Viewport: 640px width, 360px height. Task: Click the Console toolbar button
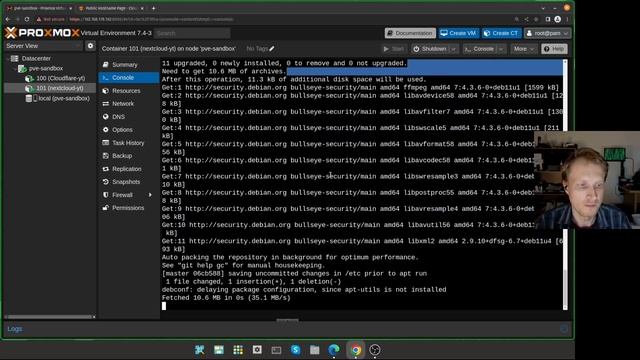pyautogui.click(x=479, y=49)
